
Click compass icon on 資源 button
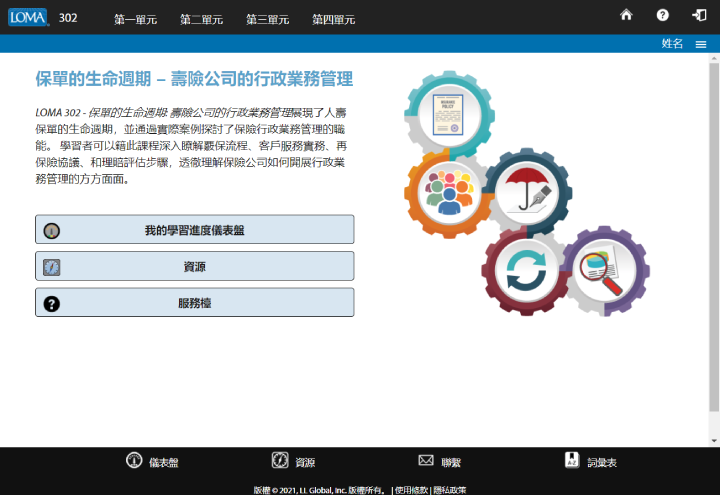point(51,267)
